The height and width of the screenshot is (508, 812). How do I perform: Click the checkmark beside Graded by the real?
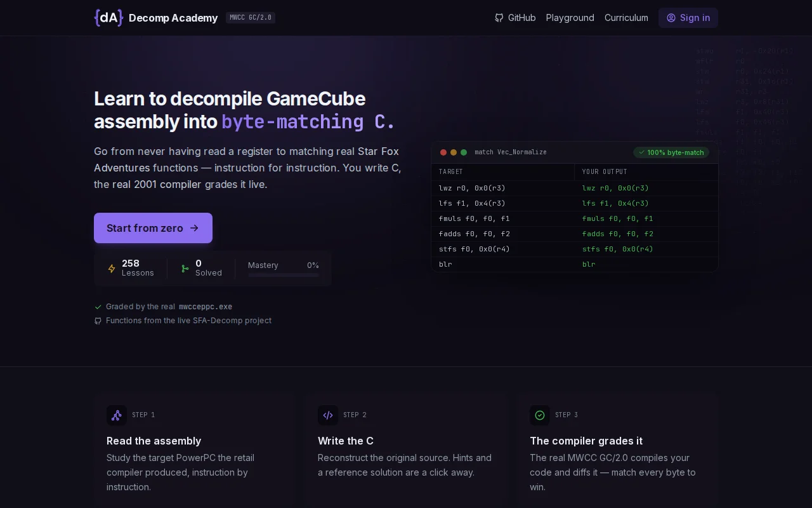[x=98, y=307]
